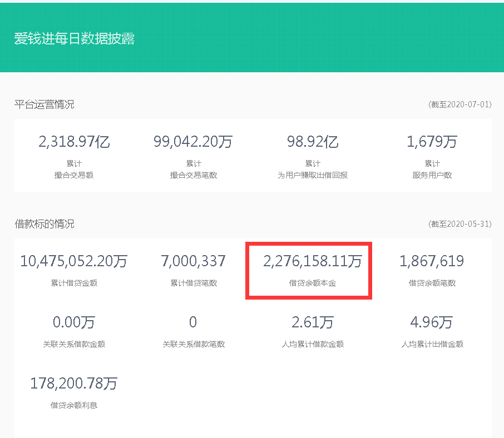504x438 pixels.
Task: Click the 178,200.78万 借贷余额利息 figure
Action: click(x=73, y=383)
